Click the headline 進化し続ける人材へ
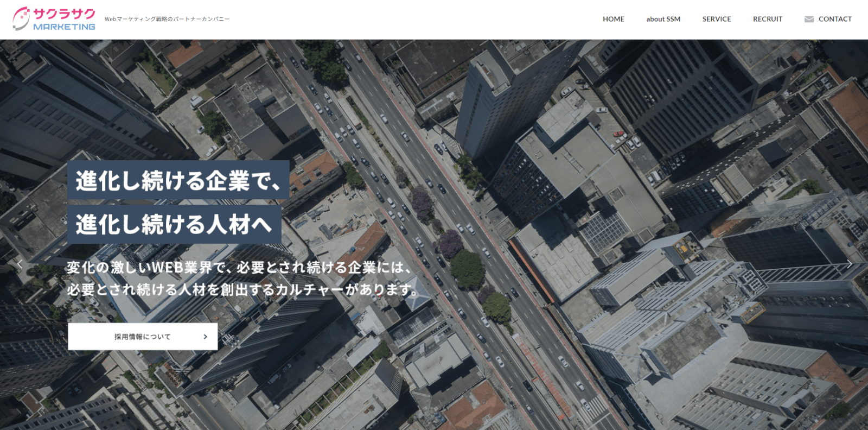868x430 pixels. pos(174,224)
